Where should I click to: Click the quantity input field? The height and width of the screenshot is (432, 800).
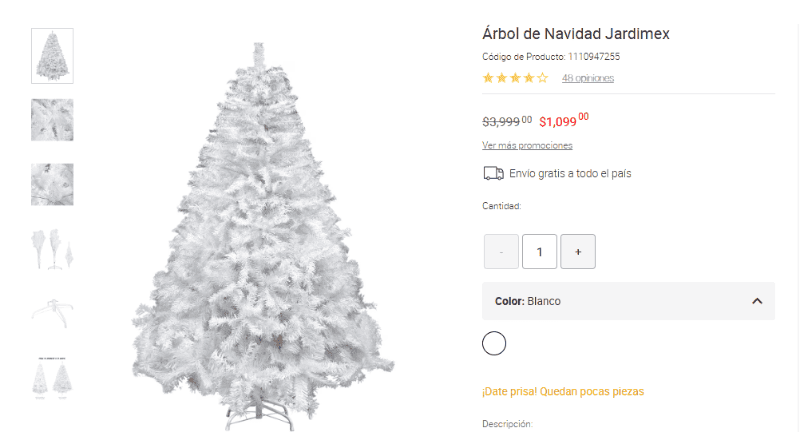coord(539,251)
